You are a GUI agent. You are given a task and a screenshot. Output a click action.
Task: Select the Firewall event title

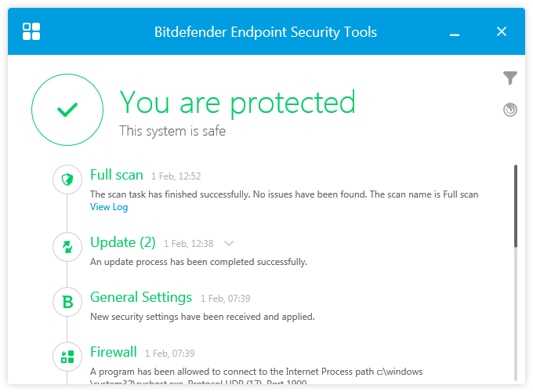(x=114, y=352)
